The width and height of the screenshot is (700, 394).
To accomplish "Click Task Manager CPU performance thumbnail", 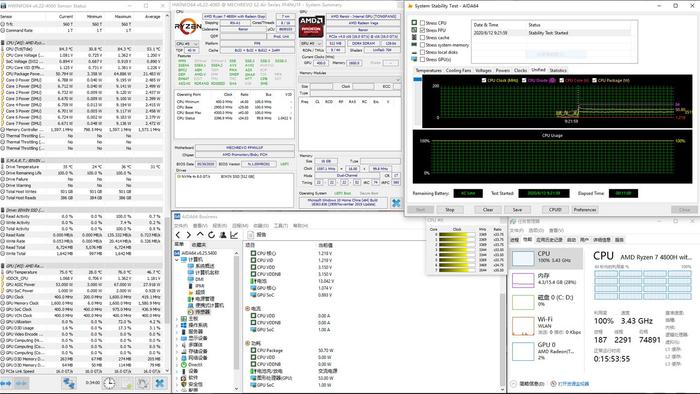I will 523,258.
